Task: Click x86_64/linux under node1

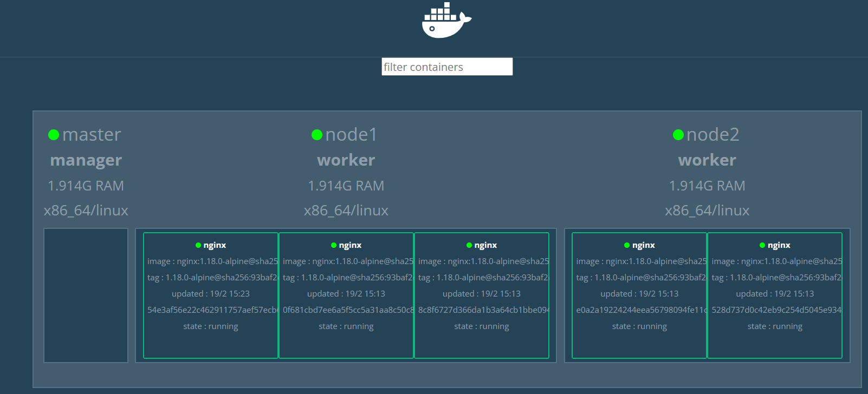Action: [x=346, y=211]
